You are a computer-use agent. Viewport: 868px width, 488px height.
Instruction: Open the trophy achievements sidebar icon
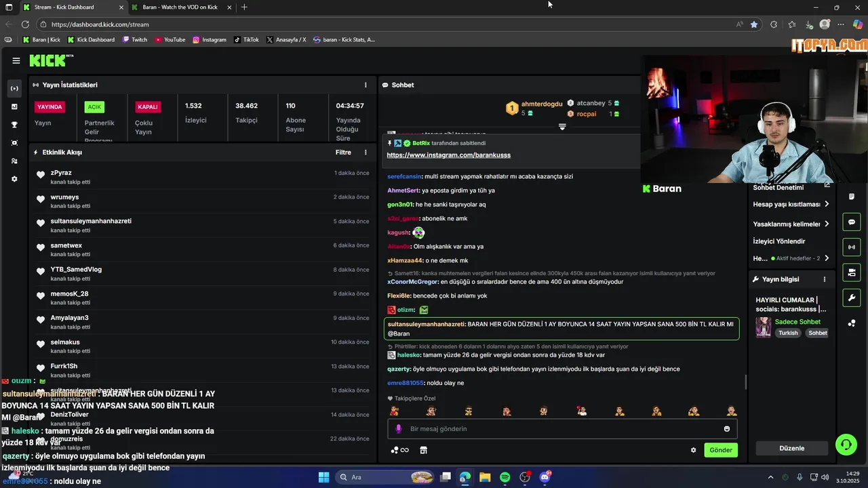coord(15,125)
